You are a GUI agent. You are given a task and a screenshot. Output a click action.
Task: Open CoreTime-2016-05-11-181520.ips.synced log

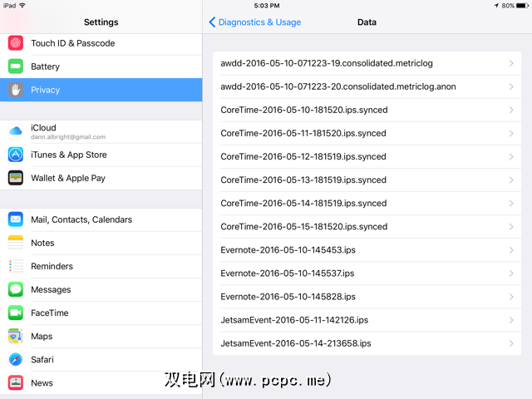point(367,133)
